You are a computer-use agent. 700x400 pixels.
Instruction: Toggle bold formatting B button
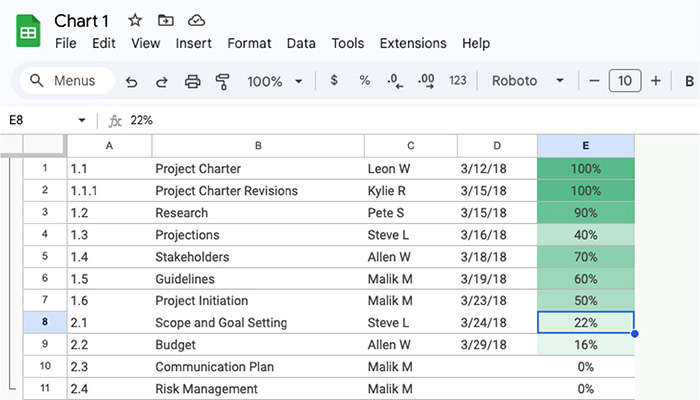pos(689,81)
